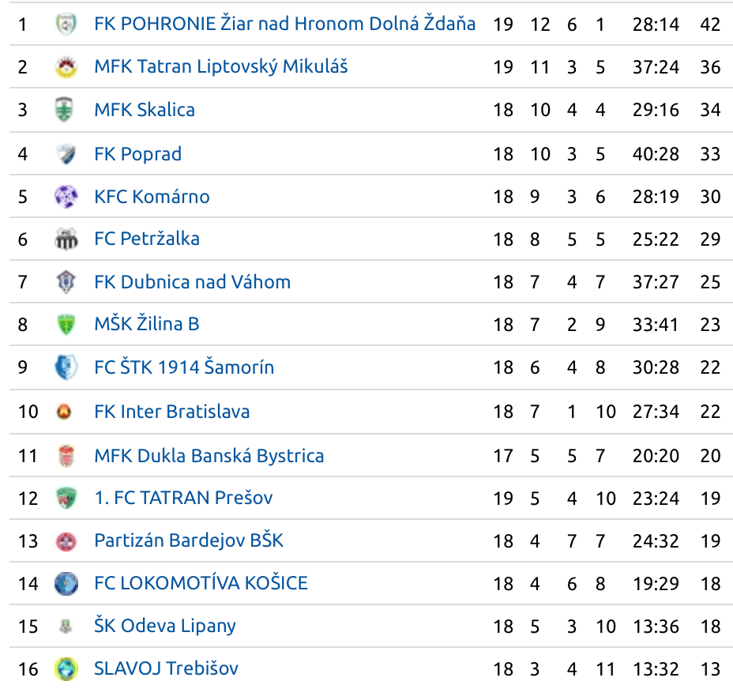Click the MŠK Žilina B green shield icon
Image resolution: width=733 pixels, height=700 pixels.
tap(66, 325)
